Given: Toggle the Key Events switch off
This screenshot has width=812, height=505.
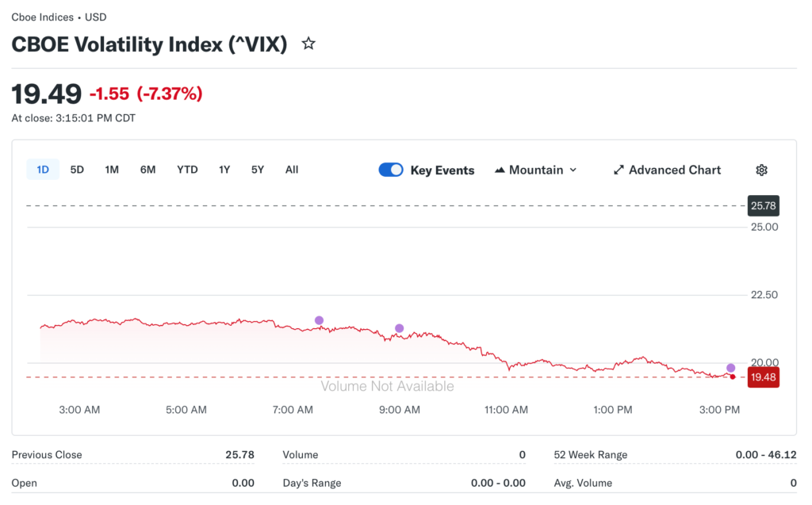Looking at the screenshot, I should [x=391, y=170].
